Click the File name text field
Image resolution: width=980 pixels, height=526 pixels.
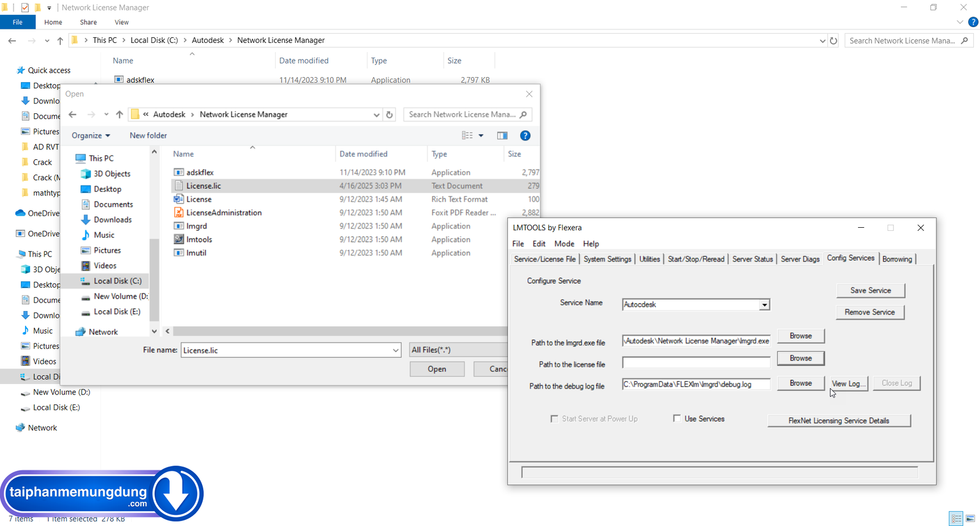click(x=285, y=350)
